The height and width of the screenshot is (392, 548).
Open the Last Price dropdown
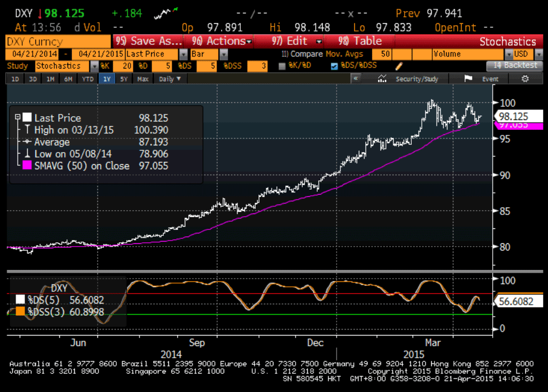click(x=183, y=54)
